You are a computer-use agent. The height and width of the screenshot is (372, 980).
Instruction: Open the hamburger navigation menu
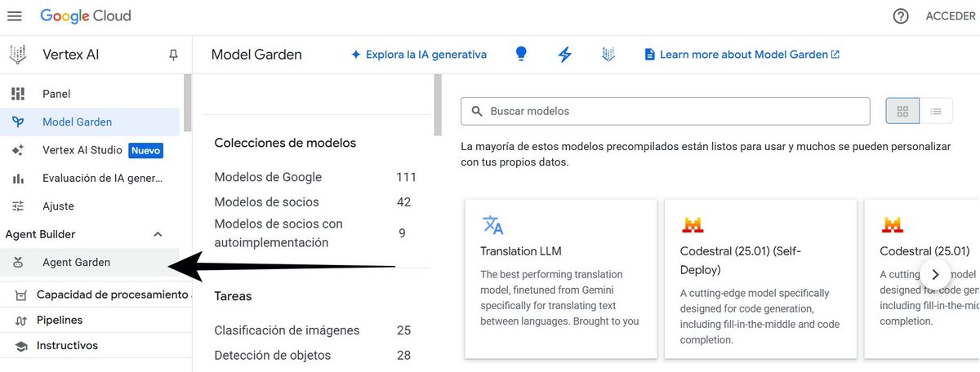(15, 16)
